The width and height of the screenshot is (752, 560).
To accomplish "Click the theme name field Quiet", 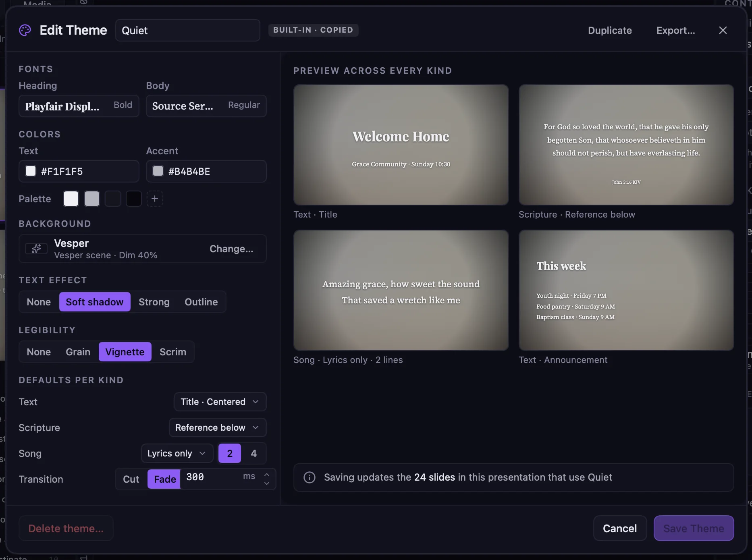I will pyautogui.click(x=188, y=30).
